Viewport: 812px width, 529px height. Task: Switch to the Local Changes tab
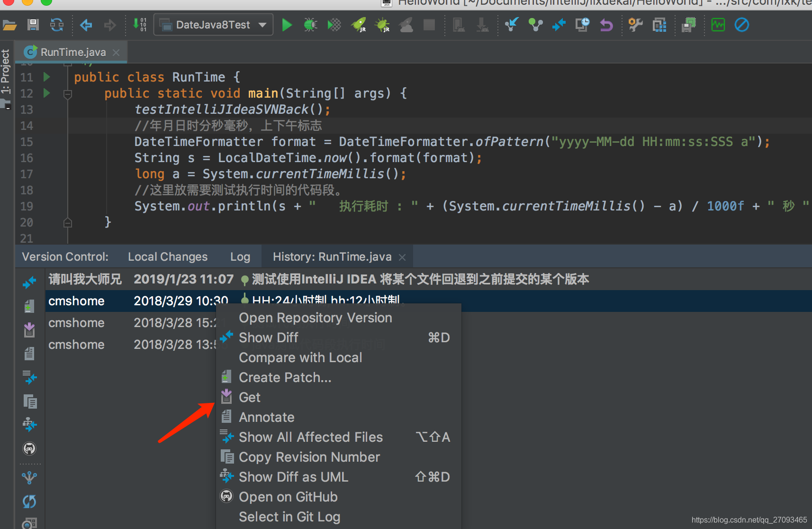click(168, 257)
